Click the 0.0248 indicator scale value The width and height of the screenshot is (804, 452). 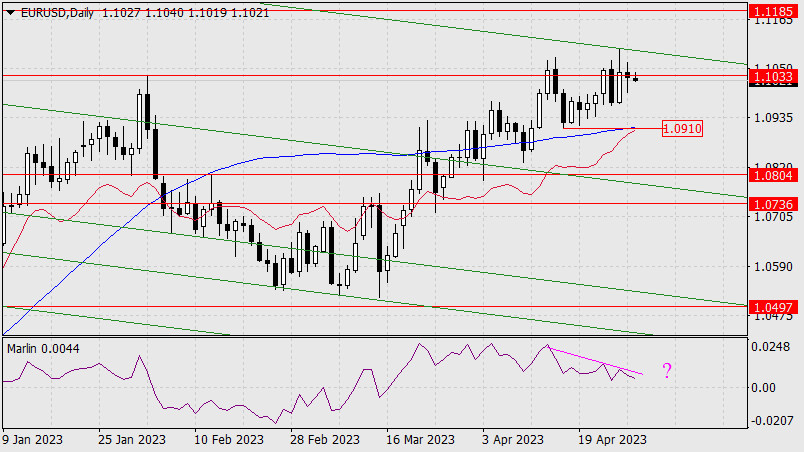click(771, 347)
